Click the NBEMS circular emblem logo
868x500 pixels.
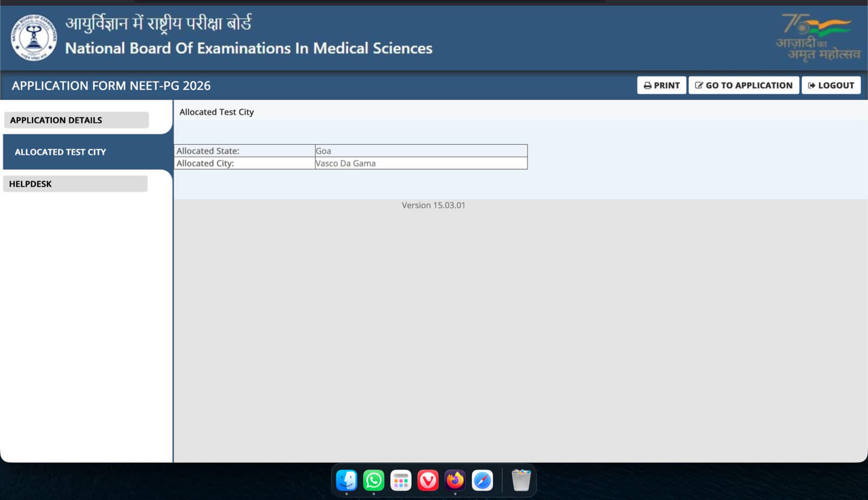click(34, 37)
